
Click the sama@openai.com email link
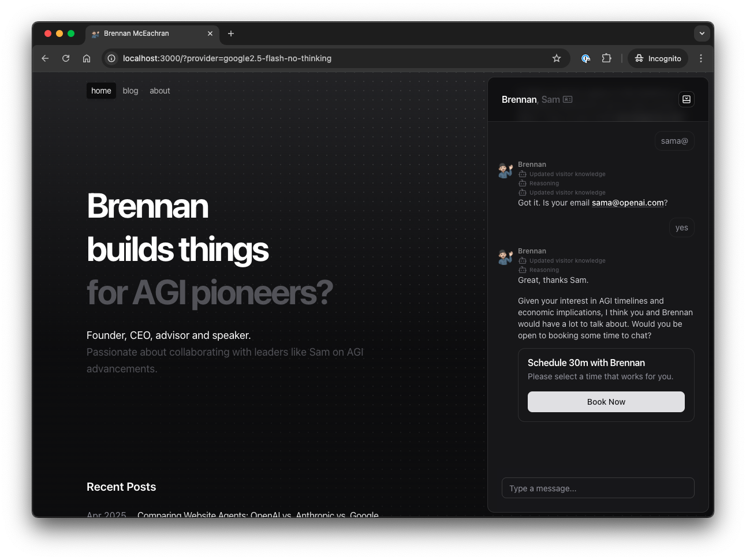[628, 203]
